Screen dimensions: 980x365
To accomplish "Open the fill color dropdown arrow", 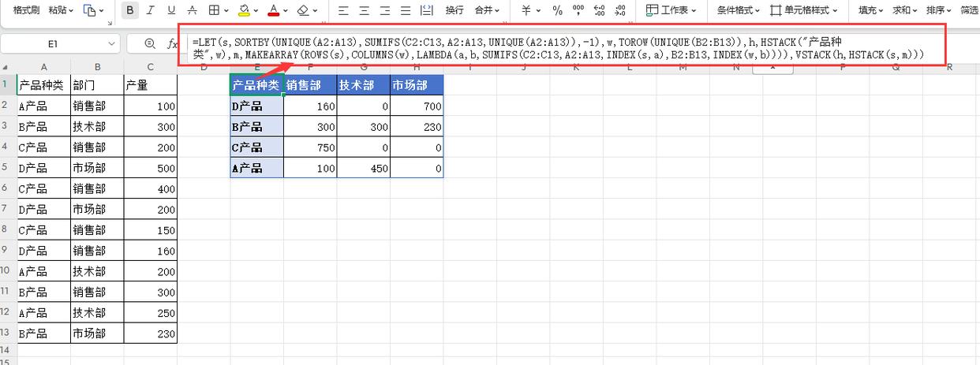I will click(257, 11).
